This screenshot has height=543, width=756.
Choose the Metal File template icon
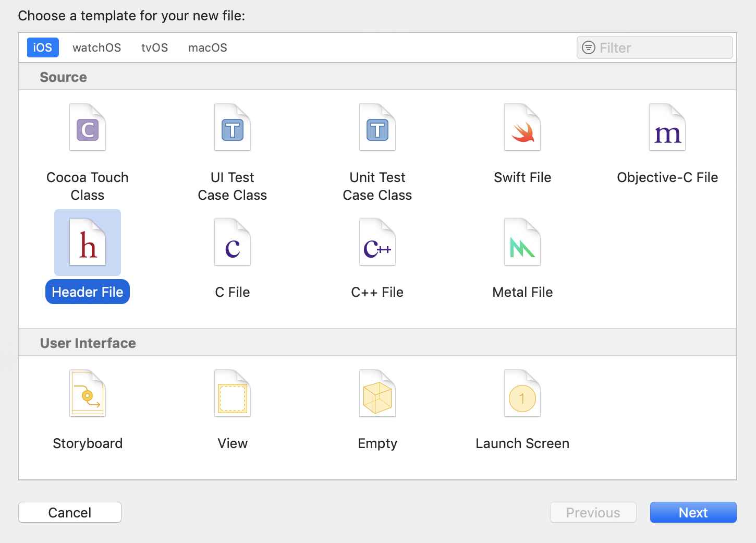[x=522, y=242]
